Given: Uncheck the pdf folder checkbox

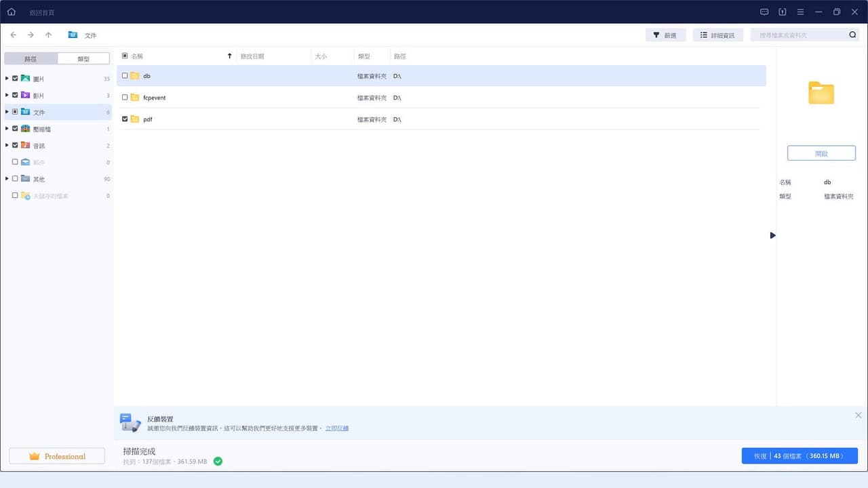Looking at the screenshot, I should coord(125,119).
